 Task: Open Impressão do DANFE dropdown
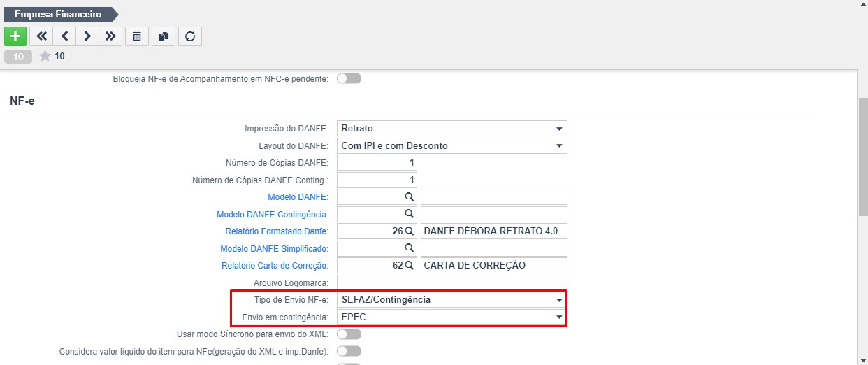tap(452, 129)
